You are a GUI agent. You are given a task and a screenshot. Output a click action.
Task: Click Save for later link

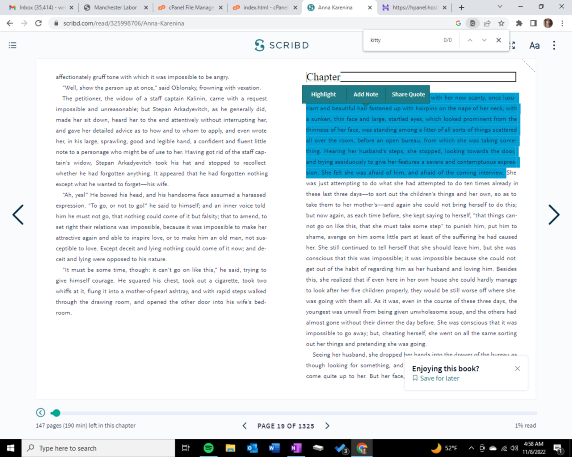[436, 379]
